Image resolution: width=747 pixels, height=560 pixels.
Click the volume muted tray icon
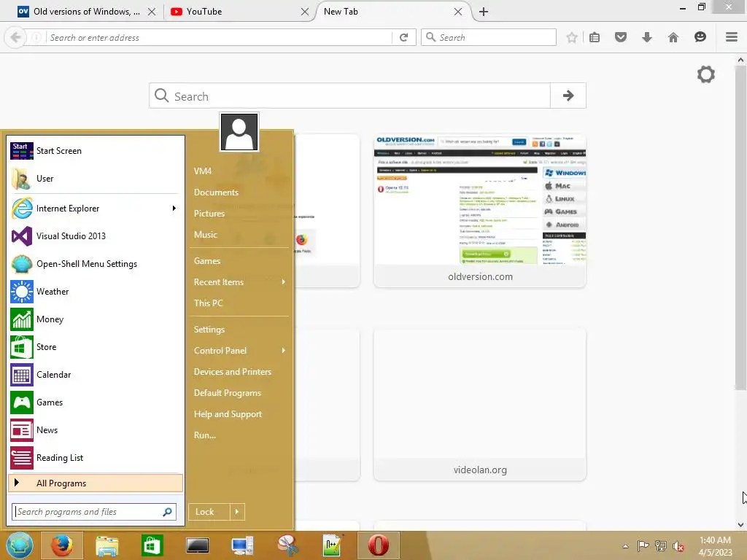[x=678, y=546]
